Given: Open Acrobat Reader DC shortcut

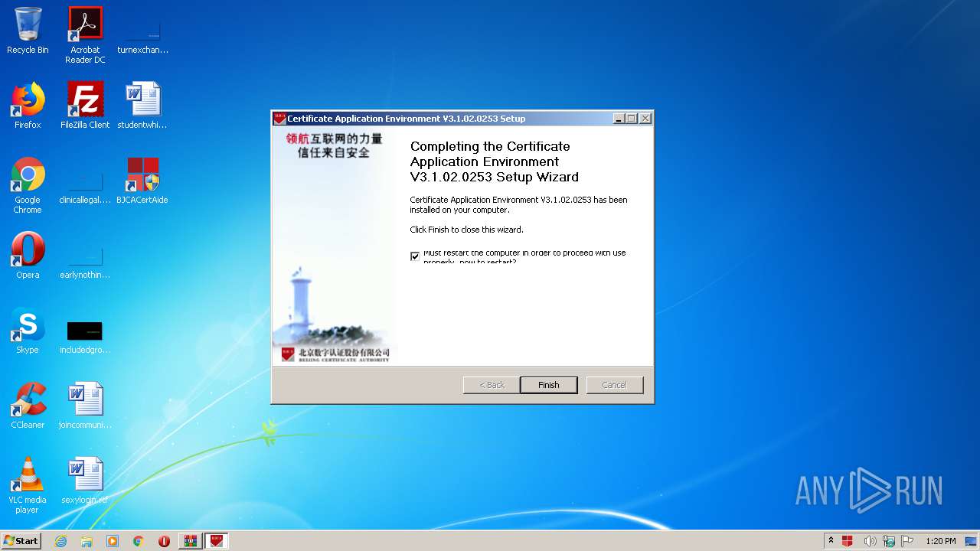Looking at the screenshot, I should point(85,35).
